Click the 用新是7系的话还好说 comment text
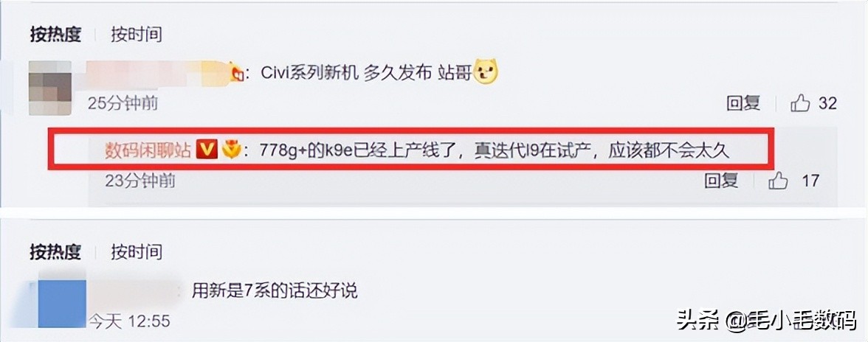868x342 pixels. tap(275, 290)
